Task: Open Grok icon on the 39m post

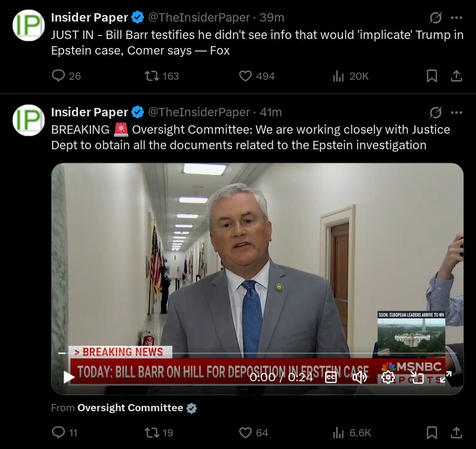Action: point(435,17)
